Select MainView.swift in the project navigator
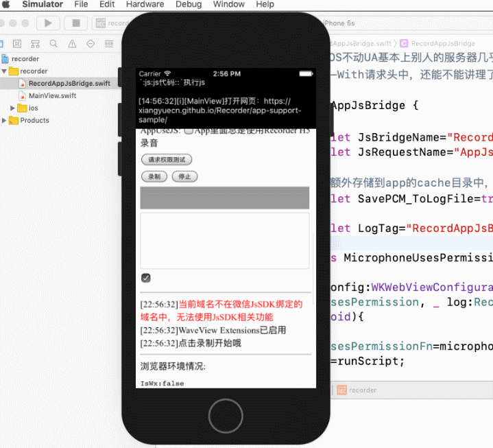The height and width of the screenshot is (448, 493). click(52, 96)
